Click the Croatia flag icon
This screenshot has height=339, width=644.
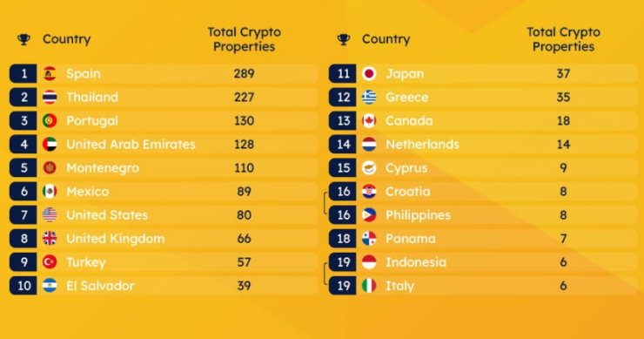[x=369, y=192]
